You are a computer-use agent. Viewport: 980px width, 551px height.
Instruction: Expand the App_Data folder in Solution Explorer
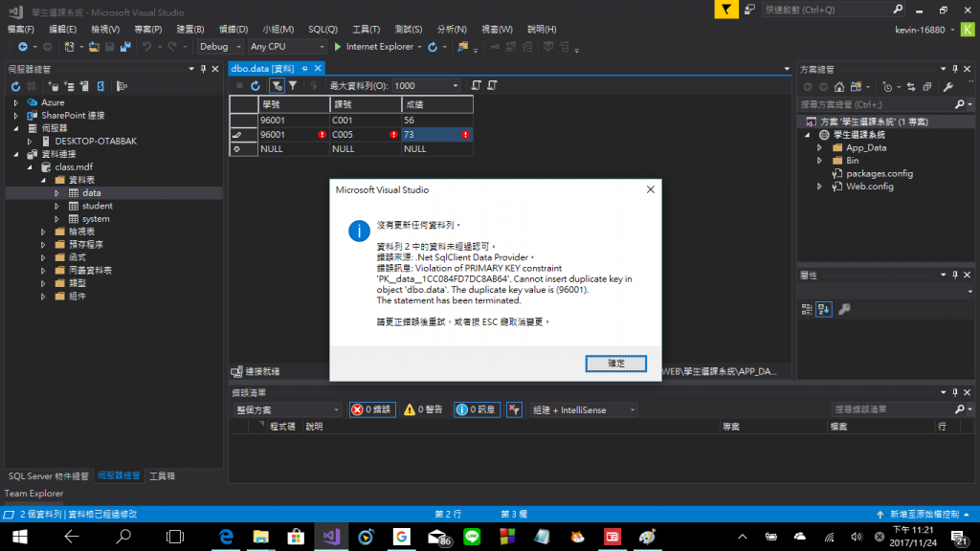click(x=819, y=148)
